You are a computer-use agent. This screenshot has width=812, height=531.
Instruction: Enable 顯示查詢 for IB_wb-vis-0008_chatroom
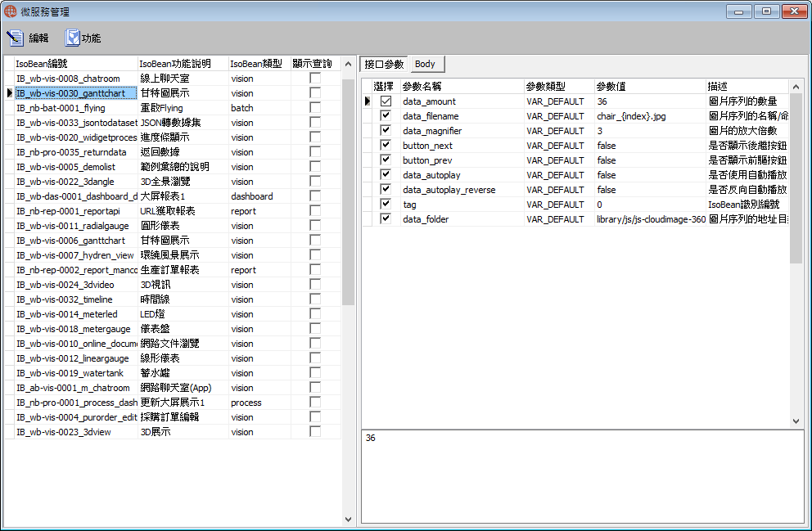coord(315,79)
